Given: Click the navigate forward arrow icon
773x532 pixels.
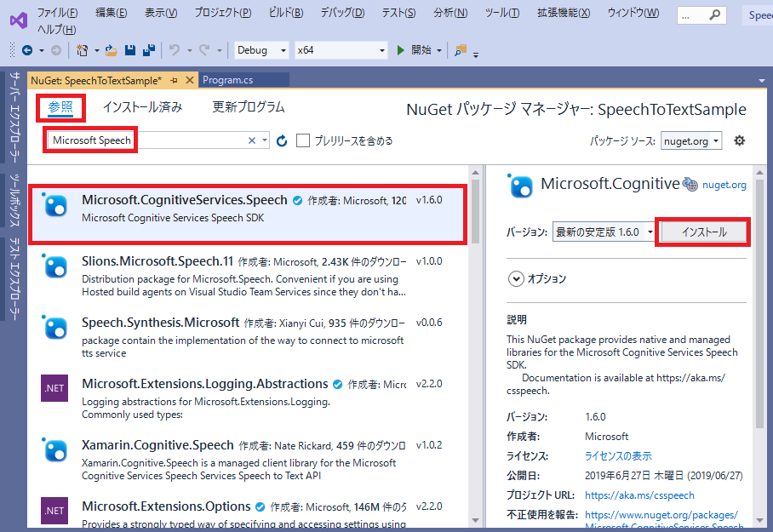Looking at the screenshot, I should click(56, 50).
